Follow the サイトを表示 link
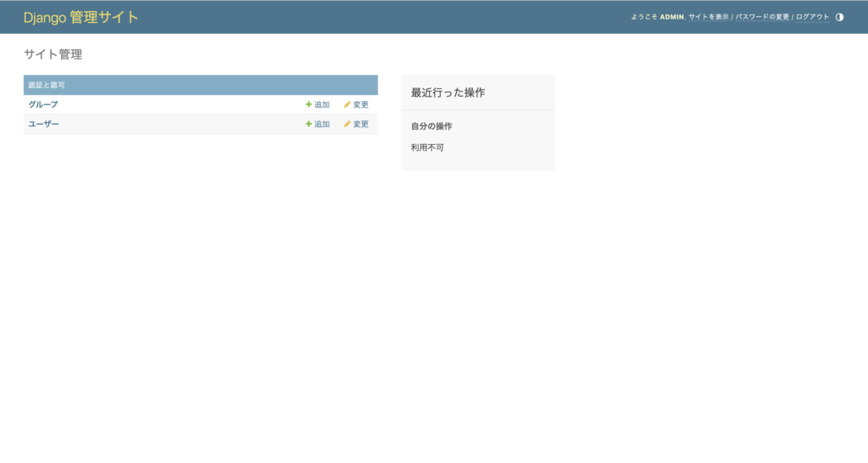 pyautogui.click(x=709, y=17)
